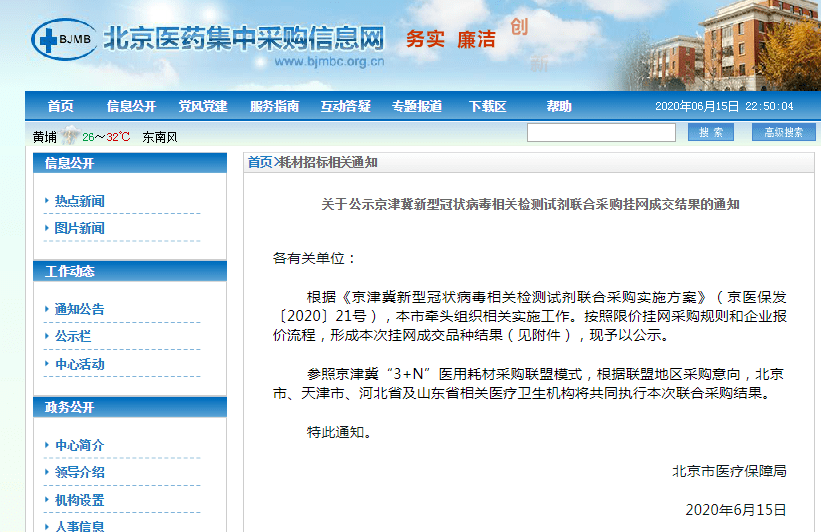
Task: Click the BJMB logo icon
Action: coord(63,40)
